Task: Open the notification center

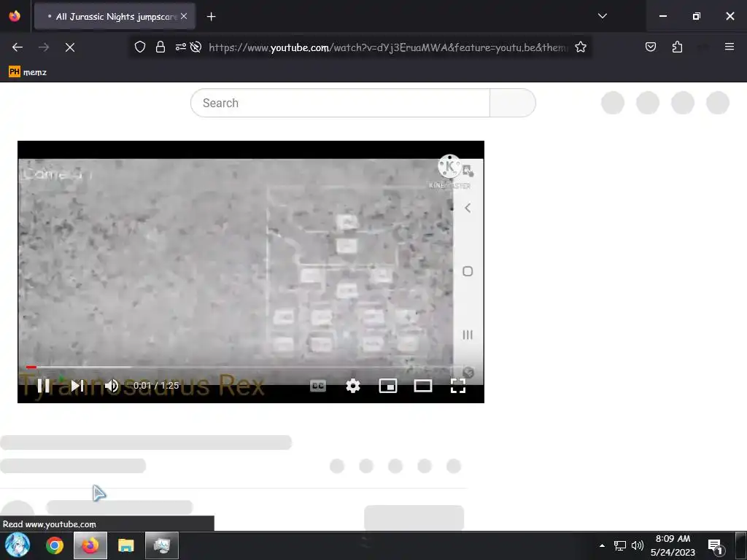Action: (x=715, y=547)
